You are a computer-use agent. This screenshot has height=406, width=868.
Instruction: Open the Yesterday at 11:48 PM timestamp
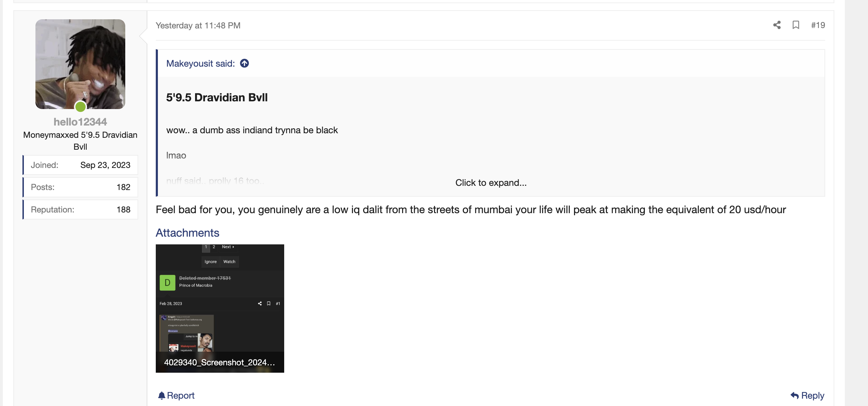pos(198,26)
